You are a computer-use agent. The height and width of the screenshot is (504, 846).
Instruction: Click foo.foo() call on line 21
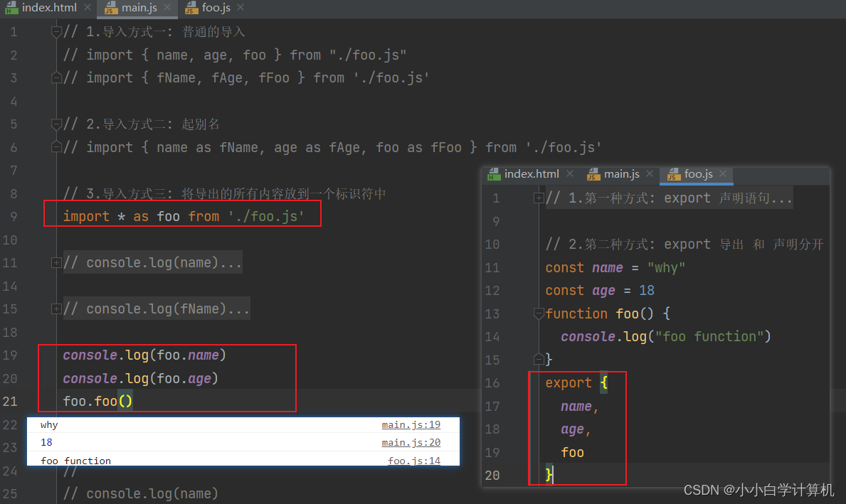click(97, 402)
